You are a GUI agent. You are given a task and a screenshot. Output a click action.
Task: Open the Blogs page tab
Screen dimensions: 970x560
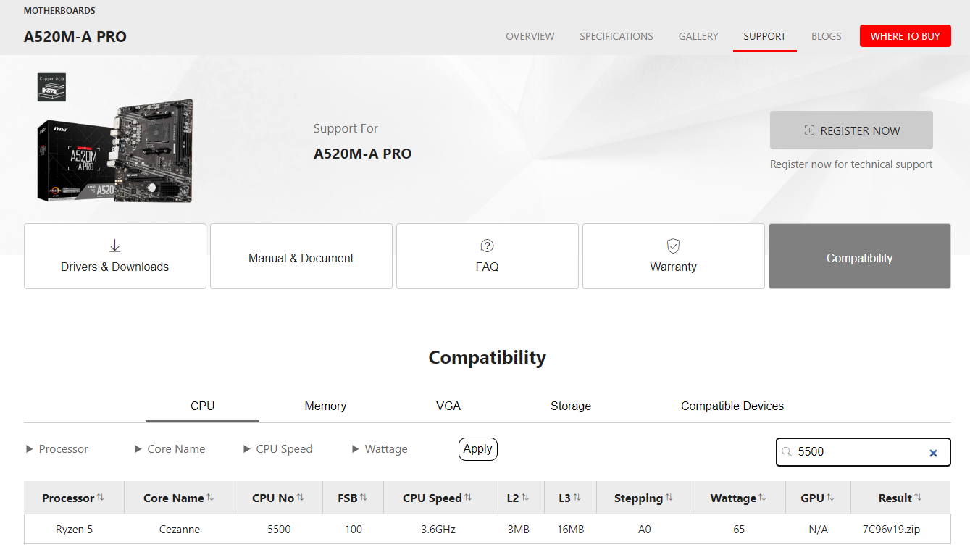(x=827, y=36)
